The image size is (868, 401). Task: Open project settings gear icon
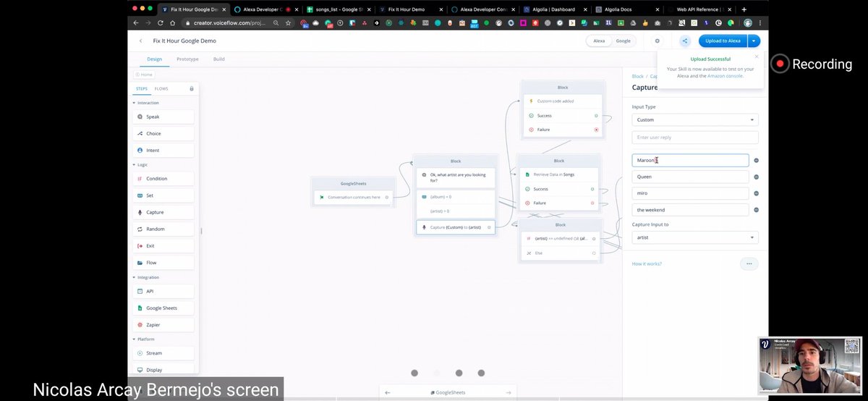click(x=657, y=41)
